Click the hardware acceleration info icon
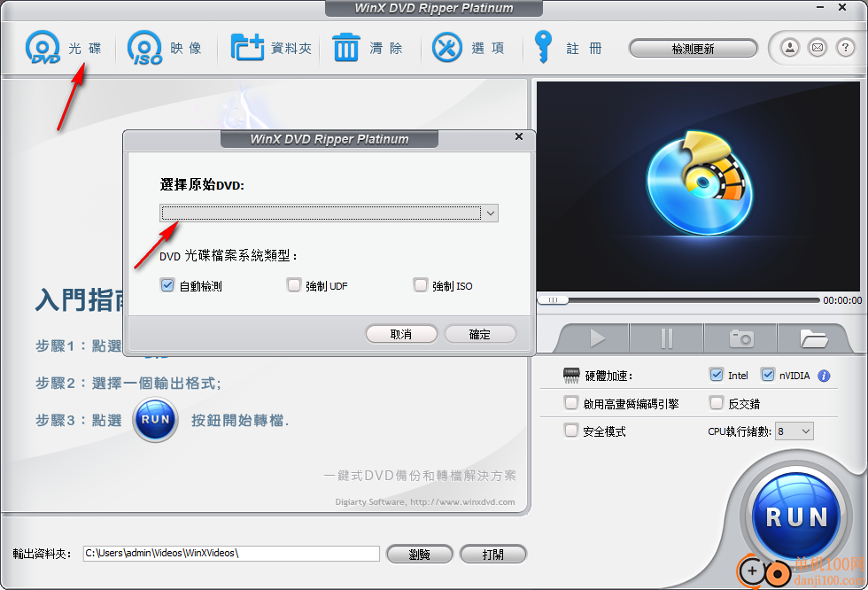 point(824,376)
